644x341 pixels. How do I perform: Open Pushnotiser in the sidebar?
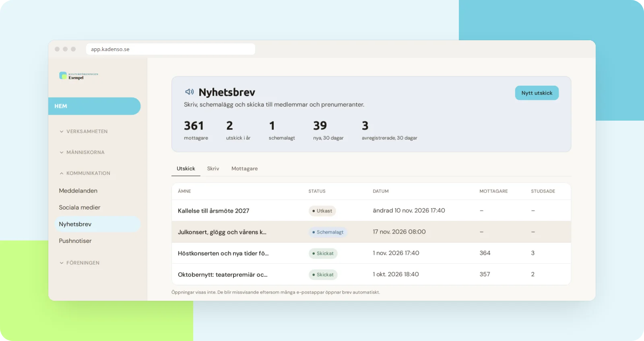click(x=75, y=241)
